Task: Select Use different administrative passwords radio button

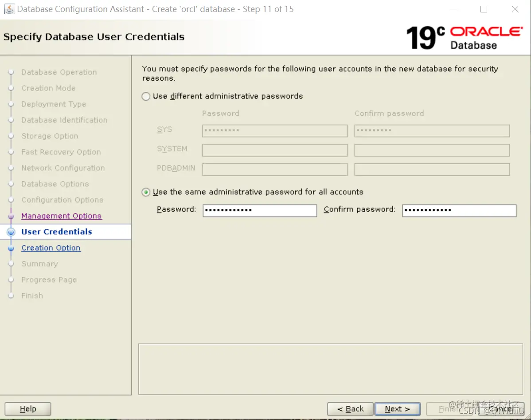Action: pyautogui.click(x=146, y=96)
